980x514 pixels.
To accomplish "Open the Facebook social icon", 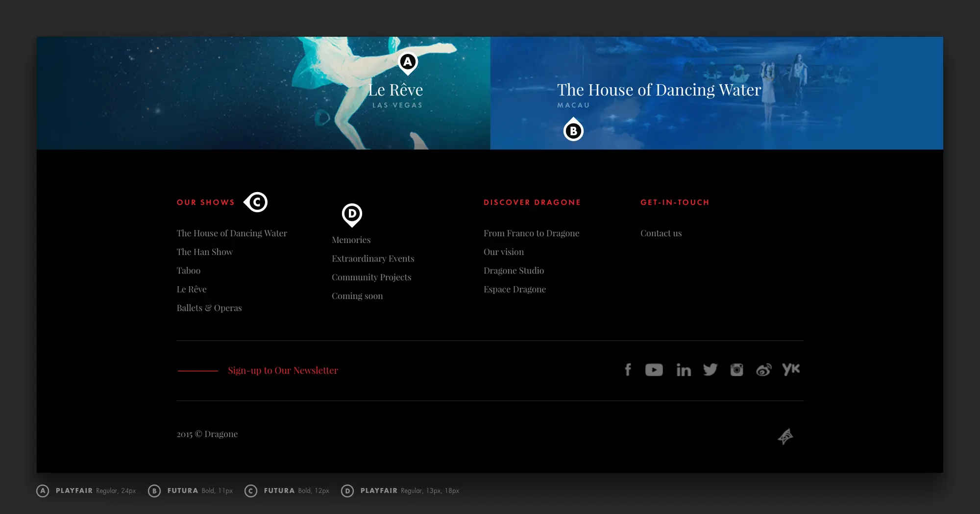I will tap(628, 370).
